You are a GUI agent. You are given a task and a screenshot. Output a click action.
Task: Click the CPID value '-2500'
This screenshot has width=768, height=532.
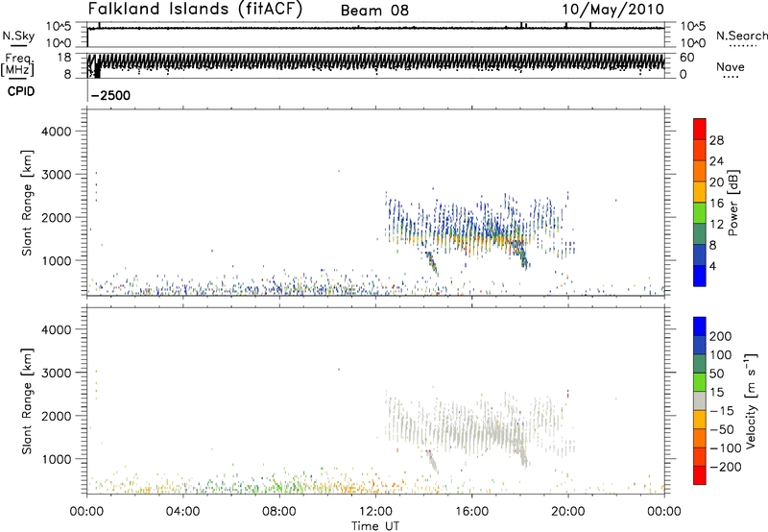(110, 95)
